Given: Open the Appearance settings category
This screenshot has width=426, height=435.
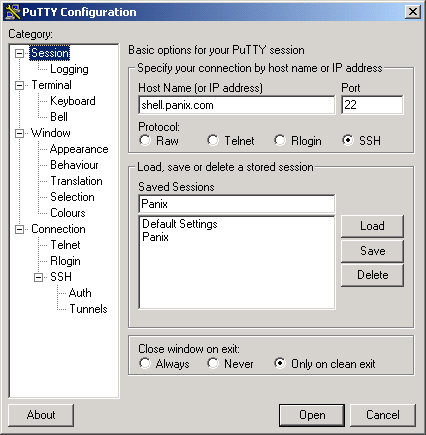Looking at the screenshot, I should pyautogui.click(x=79, y=149).
